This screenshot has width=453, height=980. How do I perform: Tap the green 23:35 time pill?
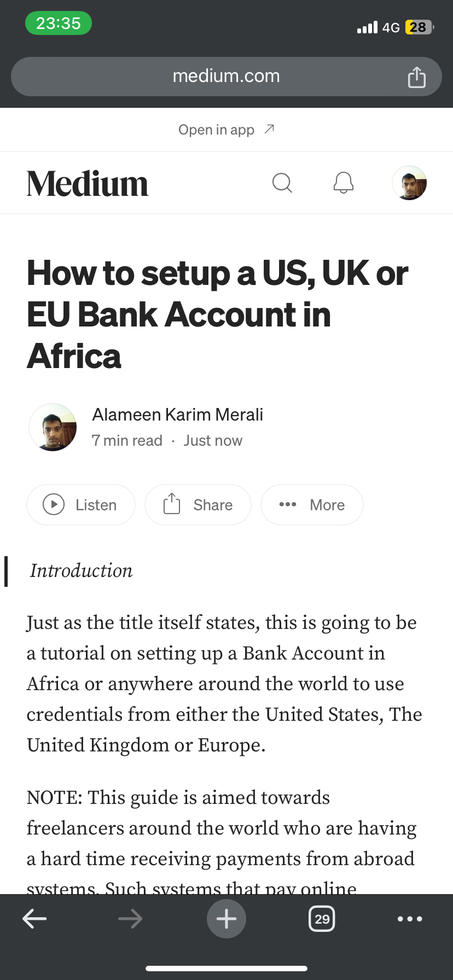(59, 24)
